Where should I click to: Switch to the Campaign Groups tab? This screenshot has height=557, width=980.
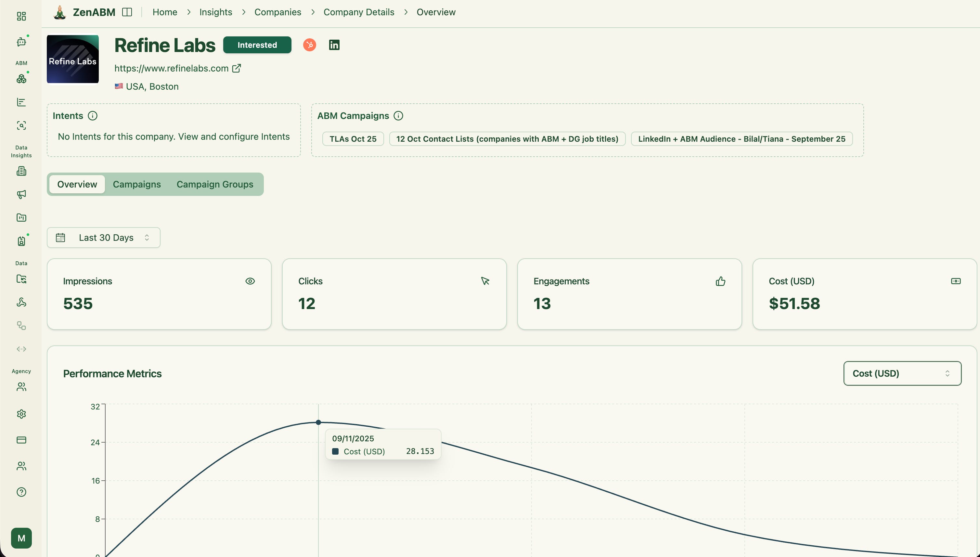(214, 184)
